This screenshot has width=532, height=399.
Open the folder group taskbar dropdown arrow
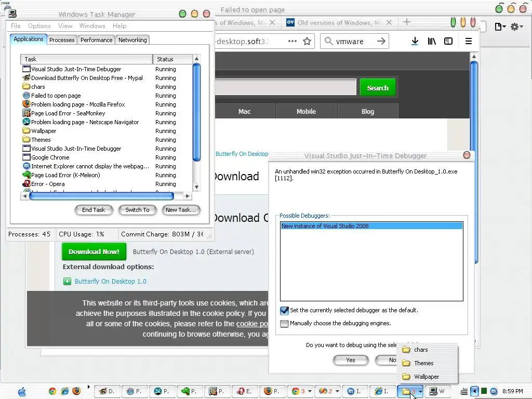click(420, 391)
